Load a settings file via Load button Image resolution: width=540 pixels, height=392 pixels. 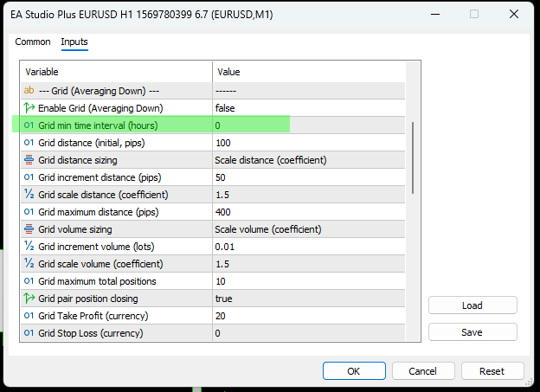tap(472, 305)
